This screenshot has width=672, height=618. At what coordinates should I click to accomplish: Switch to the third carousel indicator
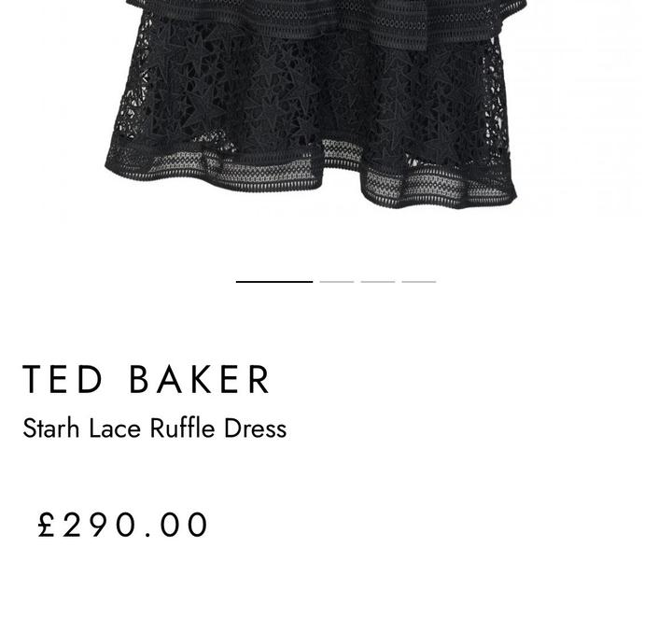(x=378, y=282)
